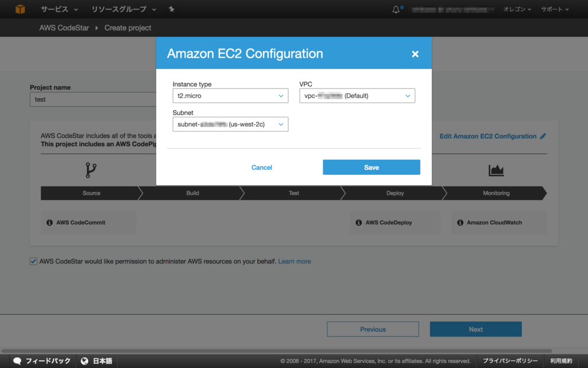Viewport: 588px width, 368px height.
Task: Click the 日本語 language button
Action: [96, 361]
